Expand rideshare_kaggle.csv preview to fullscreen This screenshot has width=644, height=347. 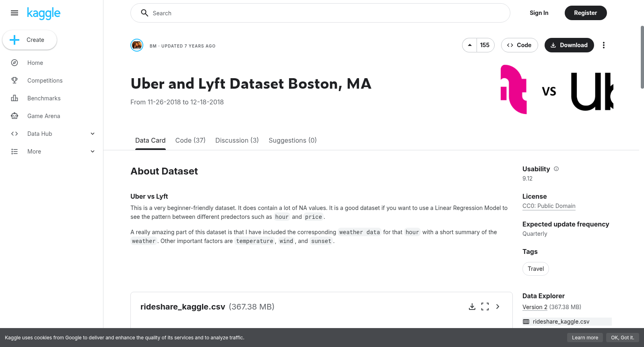485,307
